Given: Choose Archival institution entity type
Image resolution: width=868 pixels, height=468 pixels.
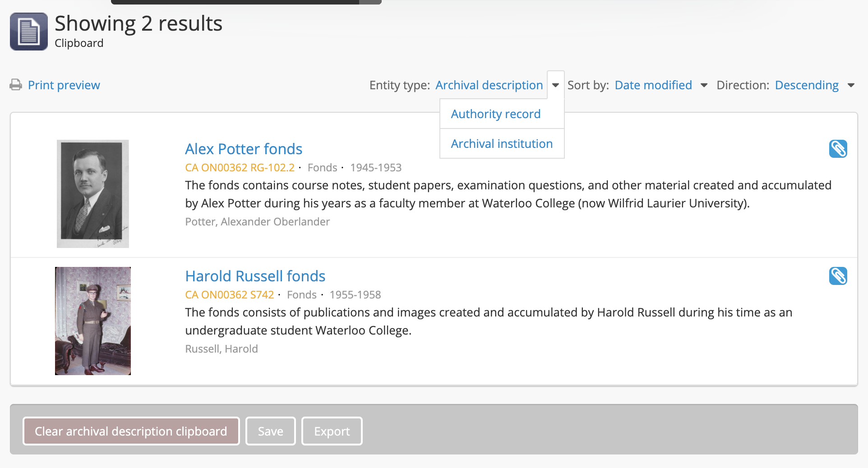Looking at the screenshot, I should (x=501, y=144).
